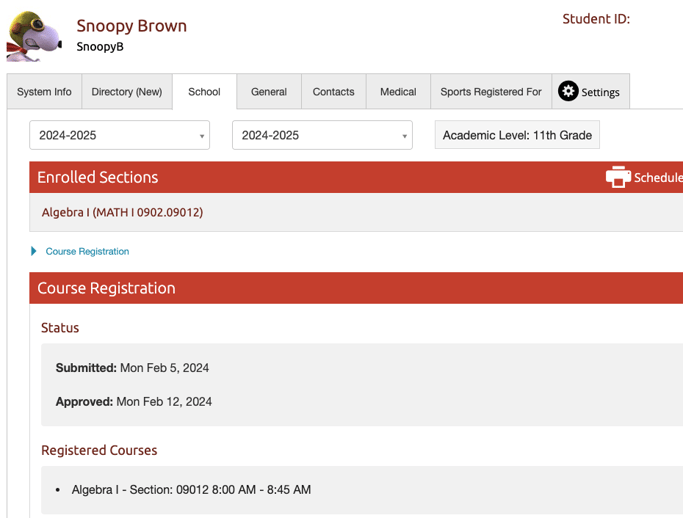Open the Directory (New) tab
This screenshot has height=518, width=683.
pyautogui.click(x=127, y=92)
